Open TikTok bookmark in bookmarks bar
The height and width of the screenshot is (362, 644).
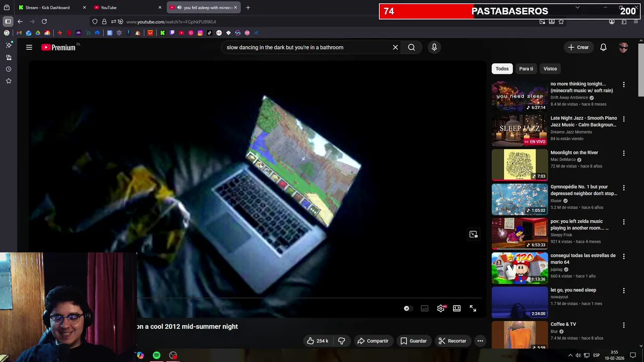click(210, 33)
